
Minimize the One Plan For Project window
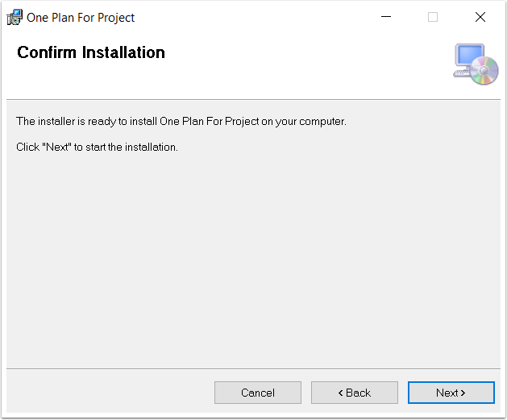click(386, 17)
